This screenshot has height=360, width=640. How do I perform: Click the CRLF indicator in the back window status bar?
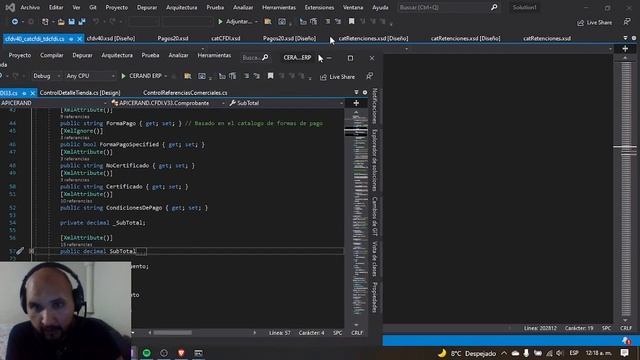point(626,328)
